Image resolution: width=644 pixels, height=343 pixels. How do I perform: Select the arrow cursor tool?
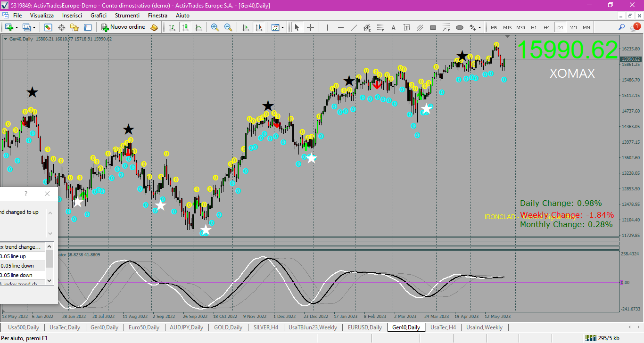[297, 27]
